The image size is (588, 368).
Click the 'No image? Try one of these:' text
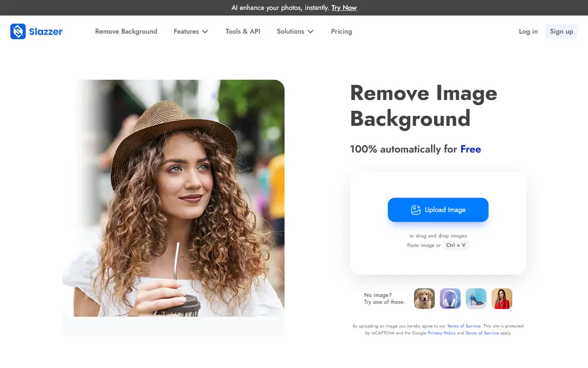point(384,298)
